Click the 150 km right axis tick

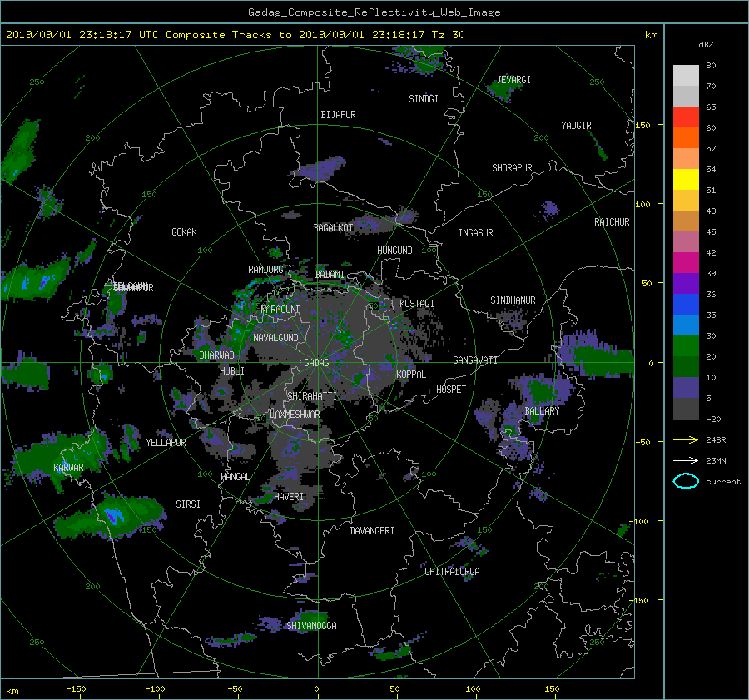[x=642, y=125]
